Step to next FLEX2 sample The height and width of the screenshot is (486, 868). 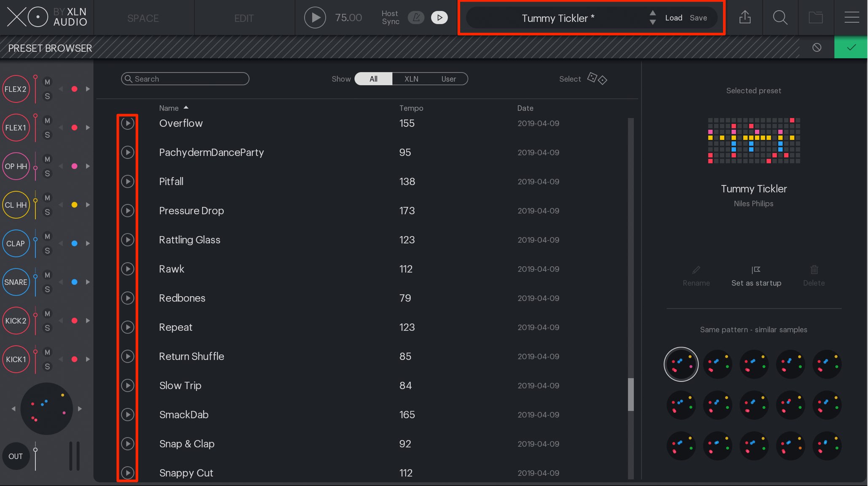click(88, 89)
